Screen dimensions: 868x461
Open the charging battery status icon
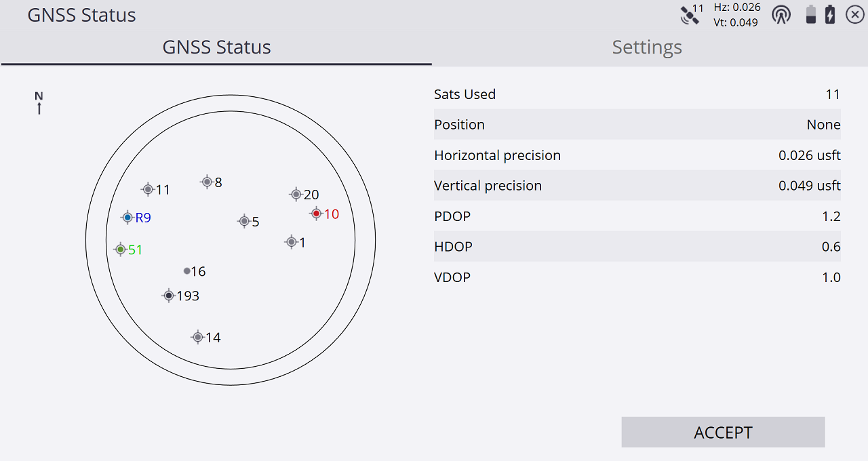[830, 14]
